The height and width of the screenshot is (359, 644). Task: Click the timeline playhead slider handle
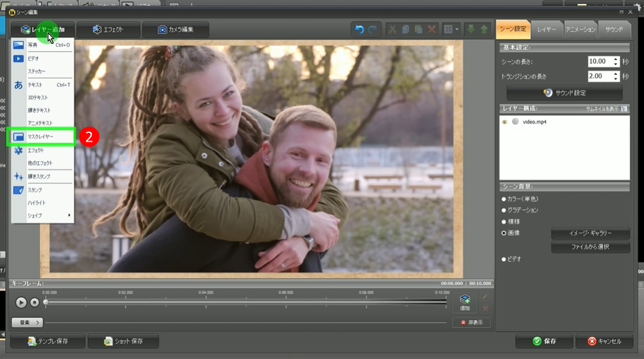pos(46,302)
